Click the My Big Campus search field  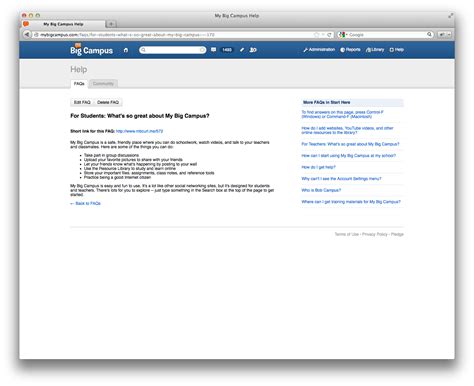tap(173, 50)
